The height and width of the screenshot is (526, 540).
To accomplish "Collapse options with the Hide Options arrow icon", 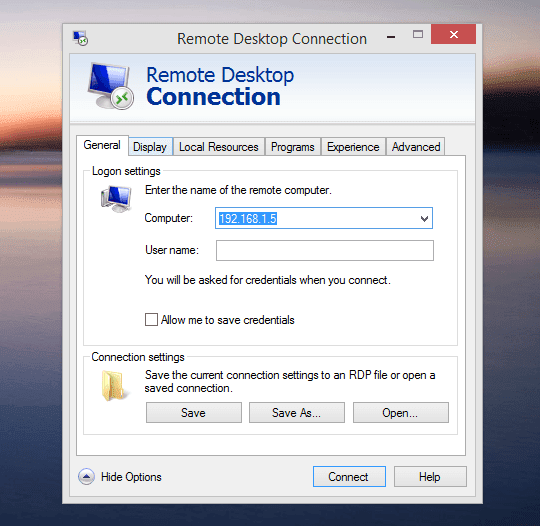I will click(x=86, y=477).
